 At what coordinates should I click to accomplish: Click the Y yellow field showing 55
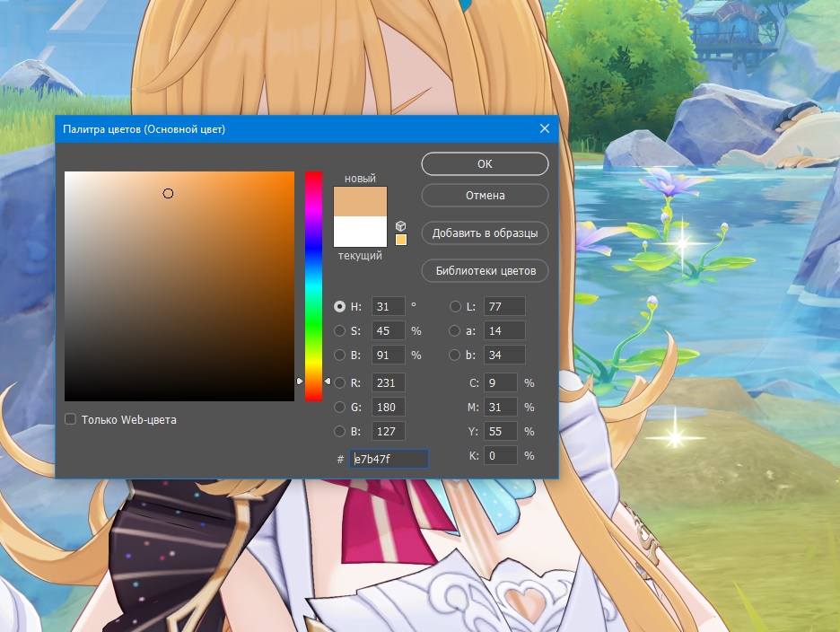501,431
